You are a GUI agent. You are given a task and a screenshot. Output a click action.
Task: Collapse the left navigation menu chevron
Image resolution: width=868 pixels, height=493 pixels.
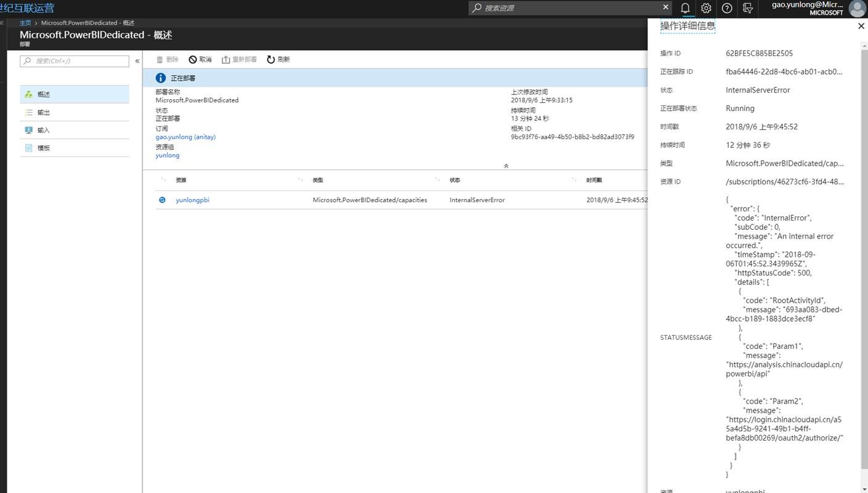click(x=137, y=61)
